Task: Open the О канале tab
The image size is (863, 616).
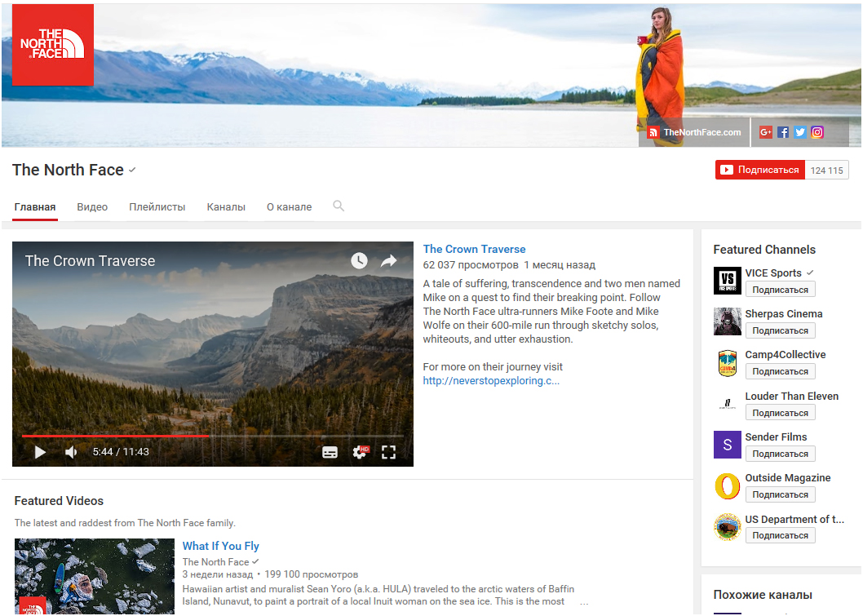Action: [289, 207]
